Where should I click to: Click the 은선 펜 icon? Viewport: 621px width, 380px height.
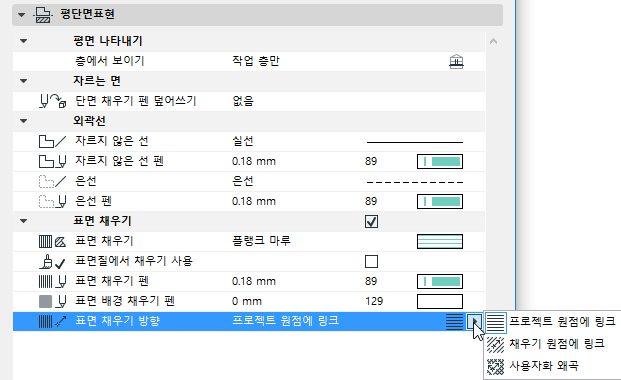pyautogui.click(x=52, y=201)
